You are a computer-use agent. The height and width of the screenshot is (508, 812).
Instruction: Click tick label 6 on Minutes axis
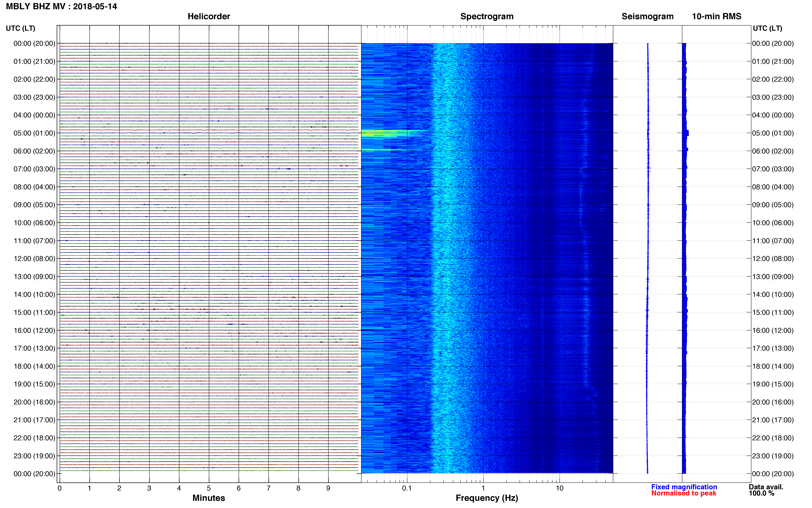tap(239, 488)
